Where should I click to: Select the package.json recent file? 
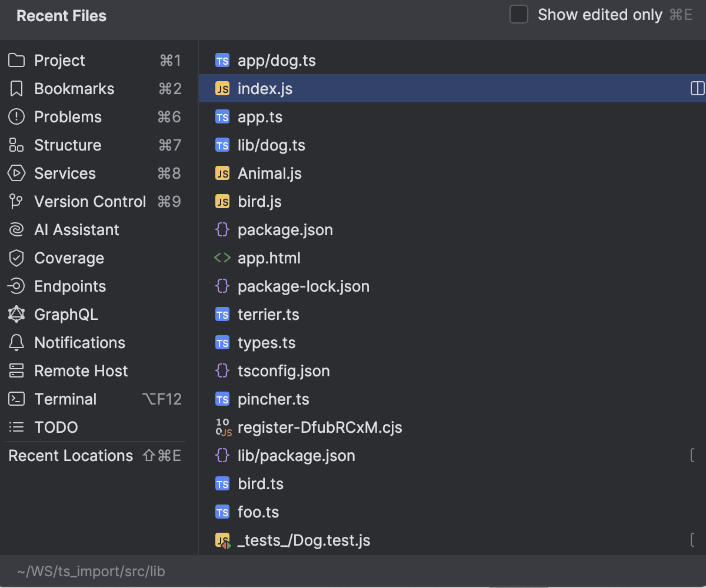click(x=285, y=229)
